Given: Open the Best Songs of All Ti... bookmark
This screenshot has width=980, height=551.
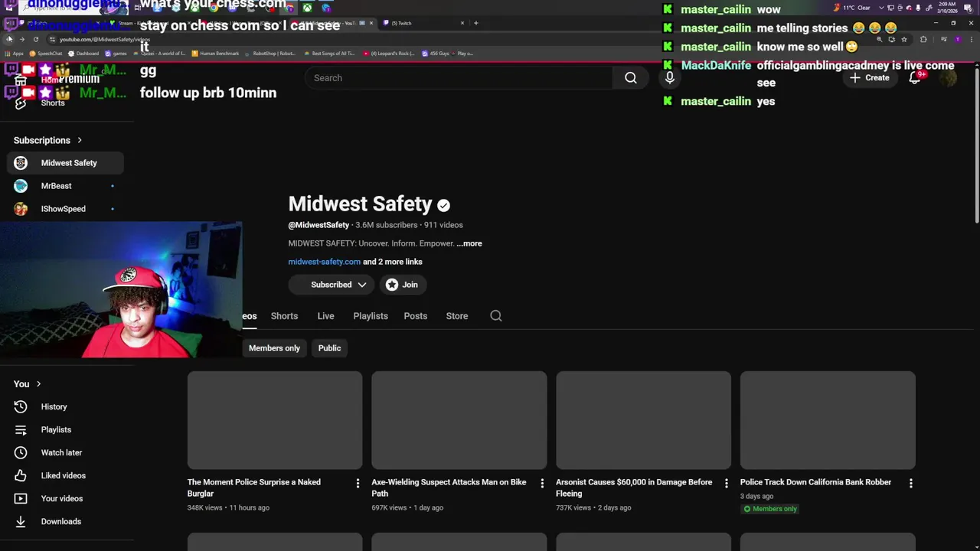Looking at the screenshot, I should 329,54.
